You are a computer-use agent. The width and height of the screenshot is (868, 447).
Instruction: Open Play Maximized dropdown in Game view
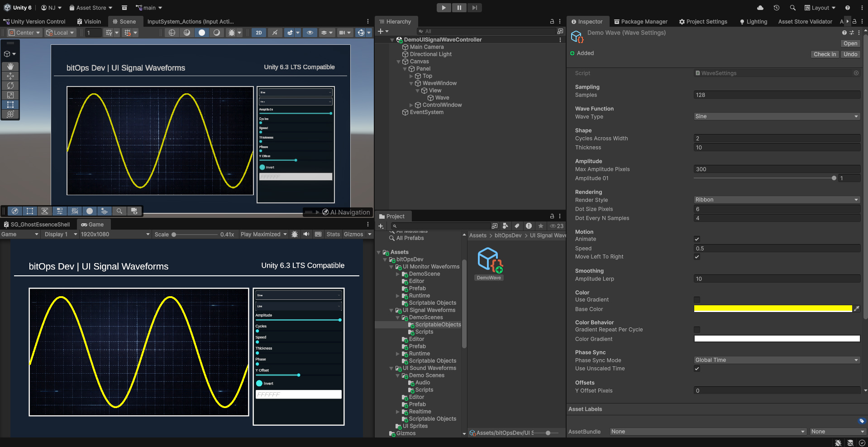pos(264,234)
